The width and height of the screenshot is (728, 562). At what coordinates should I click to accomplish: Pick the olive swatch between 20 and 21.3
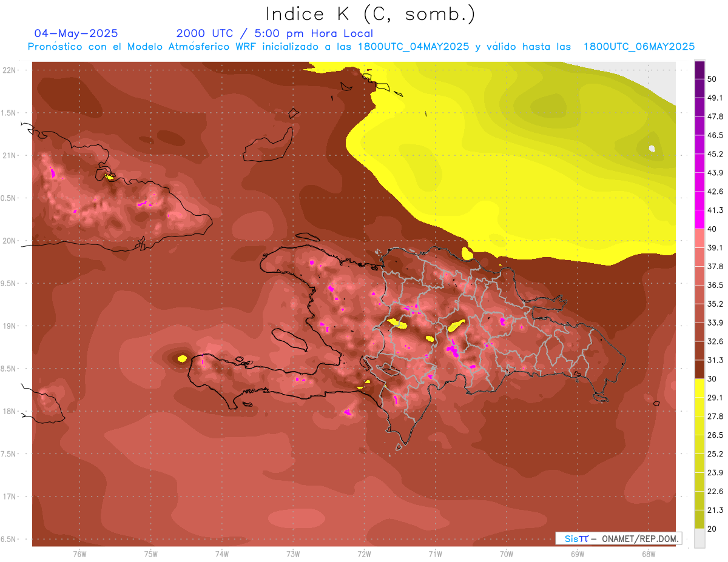699,520
